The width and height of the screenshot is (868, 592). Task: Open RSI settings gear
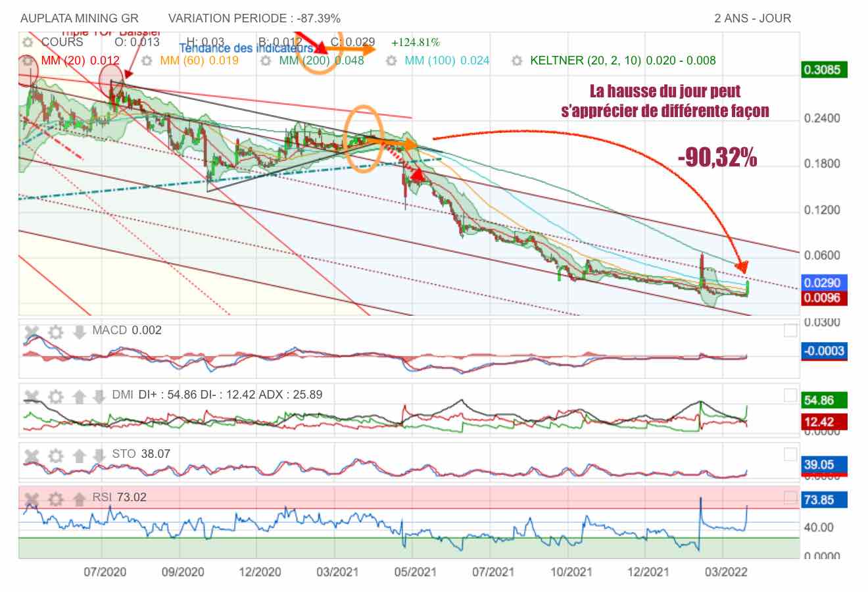pyautogui.click(x=56, y=499)
